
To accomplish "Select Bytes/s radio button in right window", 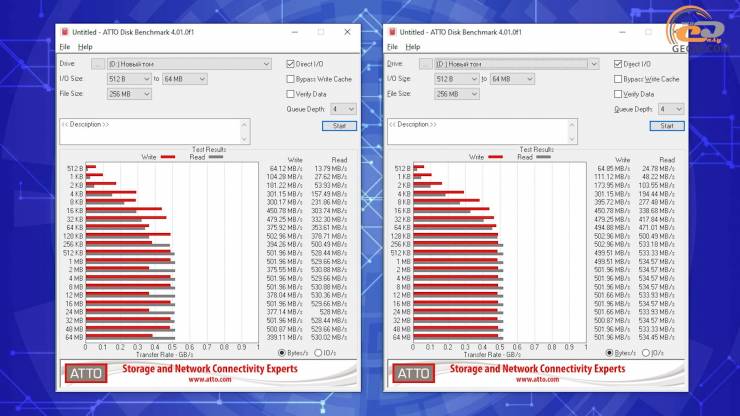I will (609, 353).
